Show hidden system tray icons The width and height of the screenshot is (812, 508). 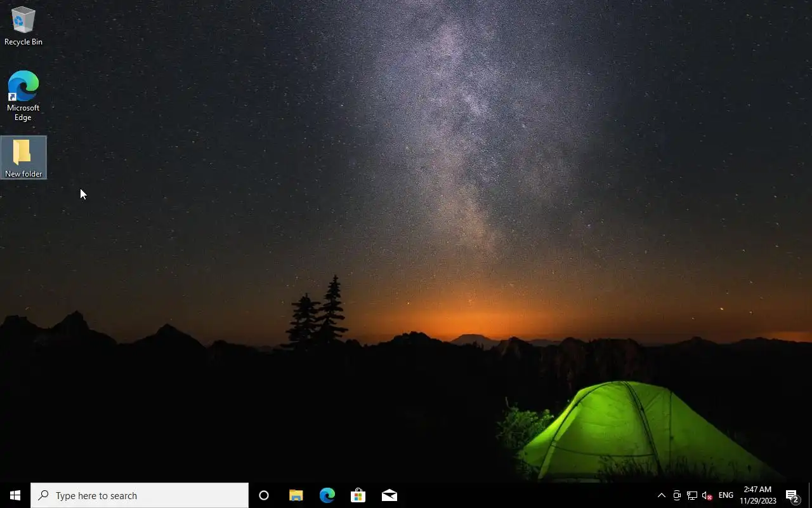(661, 495)
